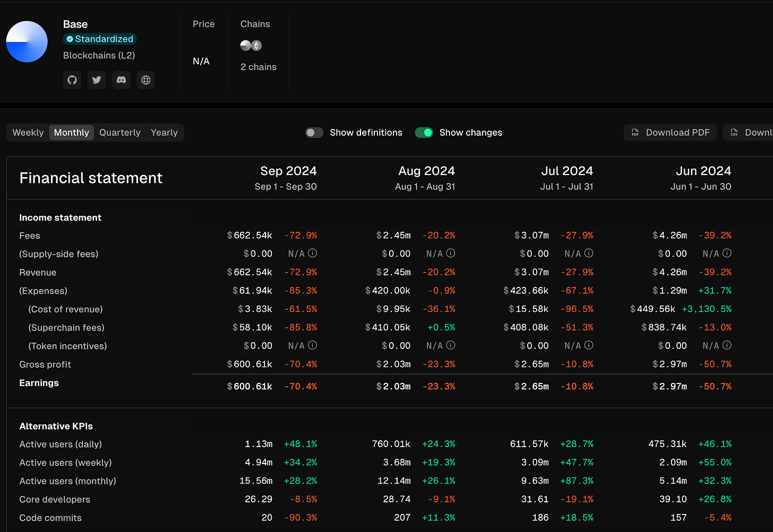This screenshot has height=532, width=773.
Task: Click the info icon for Jun 2024 Supply-side fees
Action: pos(727,254)
